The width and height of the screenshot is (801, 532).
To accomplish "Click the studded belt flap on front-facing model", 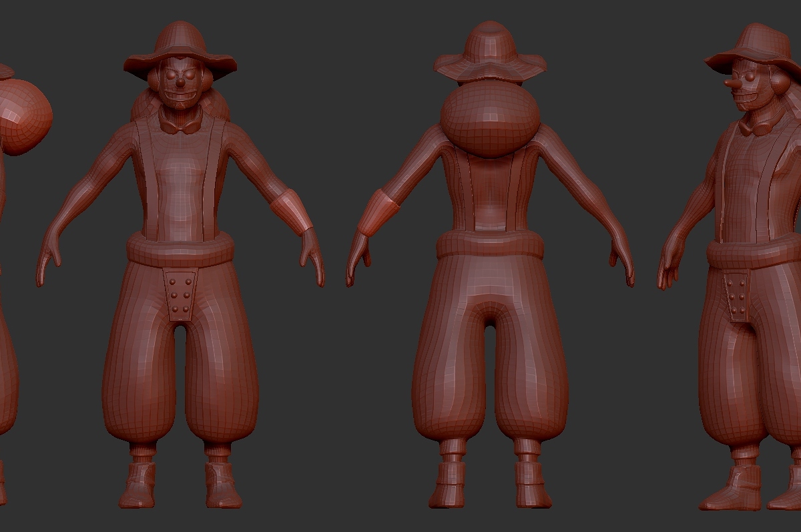I will (180, 294).
